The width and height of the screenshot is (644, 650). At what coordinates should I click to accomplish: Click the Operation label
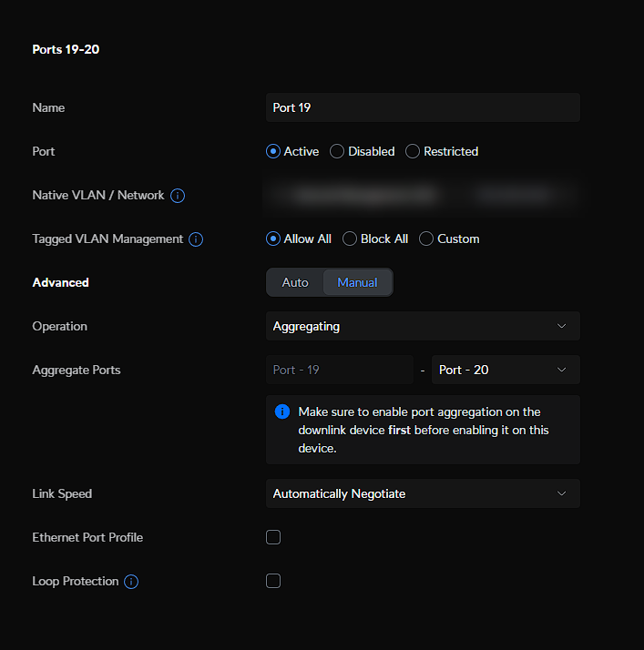[60, 326]
